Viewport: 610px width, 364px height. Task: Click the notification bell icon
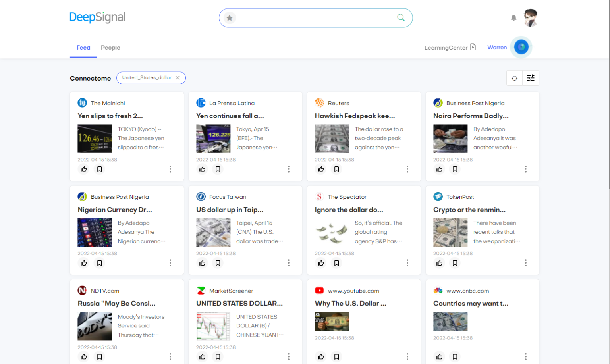(513, 18)
